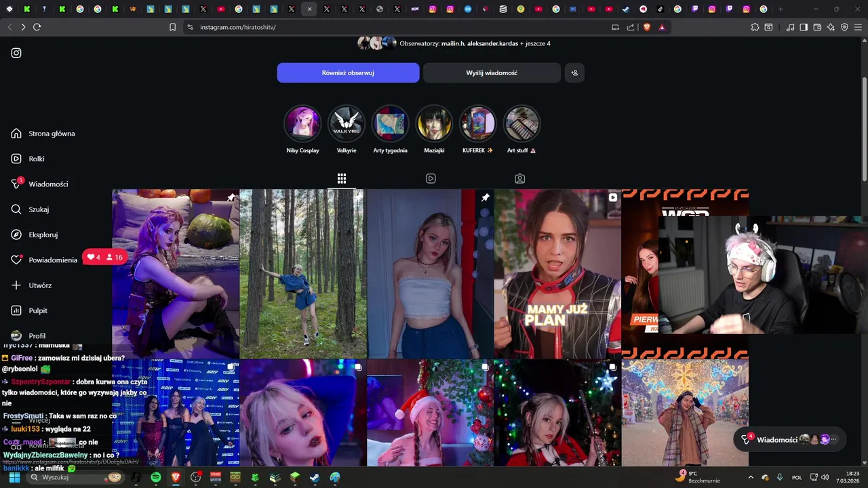The width and height of the screenshot is (868, 488).
Task: Open the Instagram logo home link
Action: [x=16, y=53]
